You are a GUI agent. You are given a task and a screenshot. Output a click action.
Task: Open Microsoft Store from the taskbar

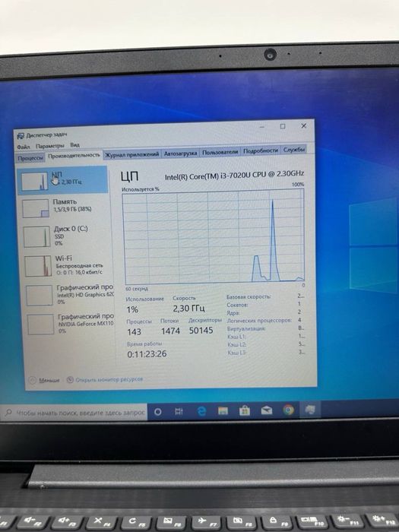click(x=245, y=411)
